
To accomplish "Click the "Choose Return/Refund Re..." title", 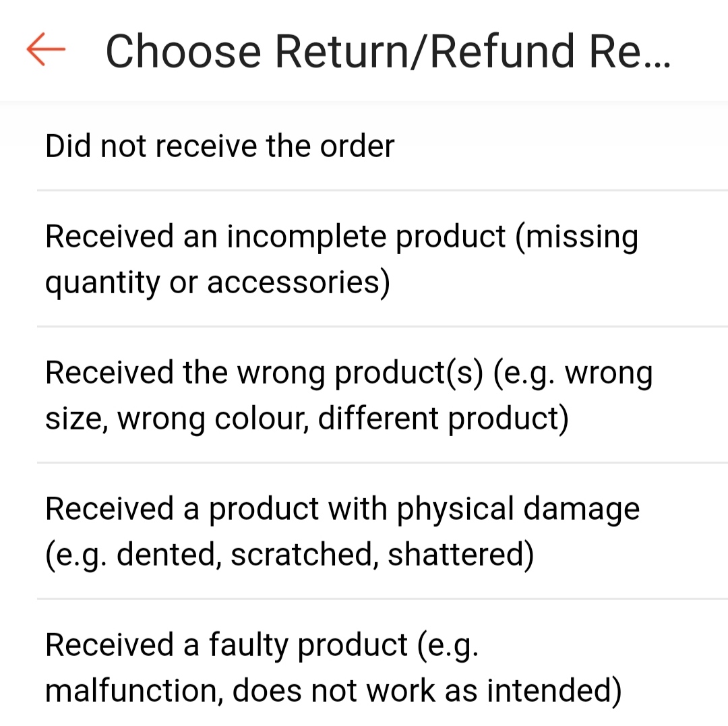I will coord(388,51).
